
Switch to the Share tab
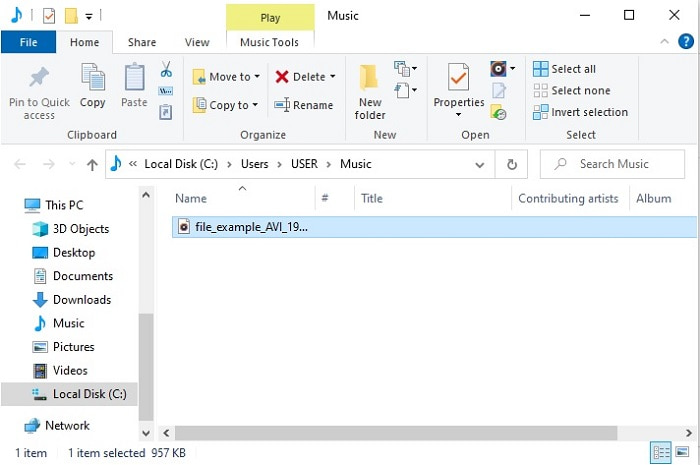point(142,42)
